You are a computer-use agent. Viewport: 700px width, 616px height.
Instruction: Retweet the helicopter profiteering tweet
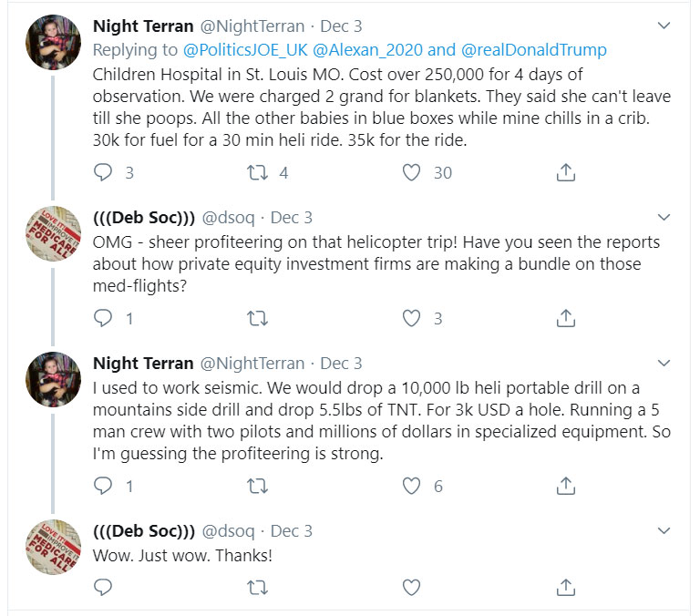258,318
